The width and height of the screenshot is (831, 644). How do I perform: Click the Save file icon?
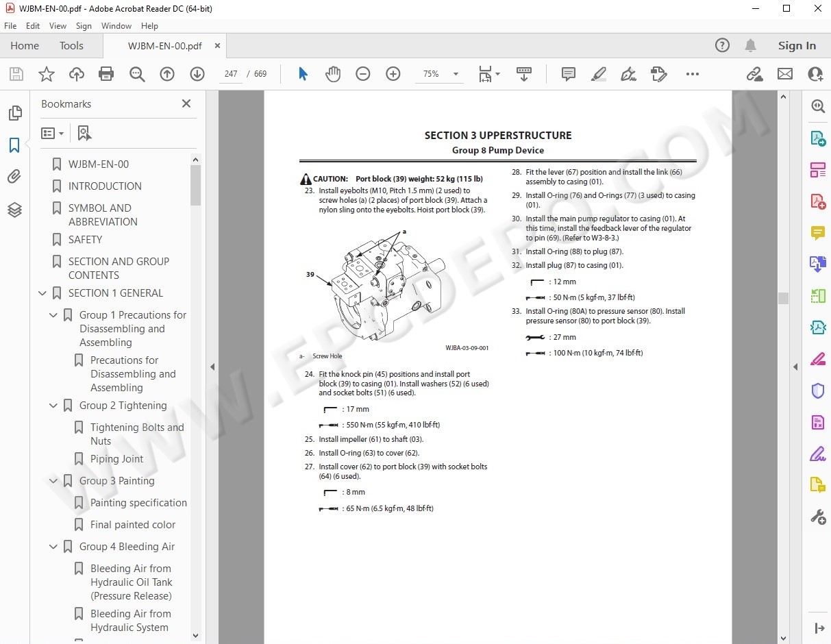tap(16, 74)
